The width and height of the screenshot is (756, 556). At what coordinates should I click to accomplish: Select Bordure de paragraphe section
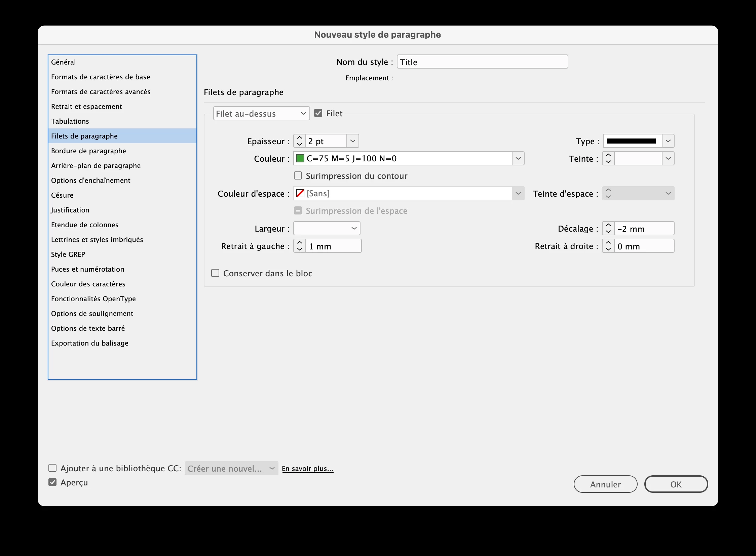[88, 151]
